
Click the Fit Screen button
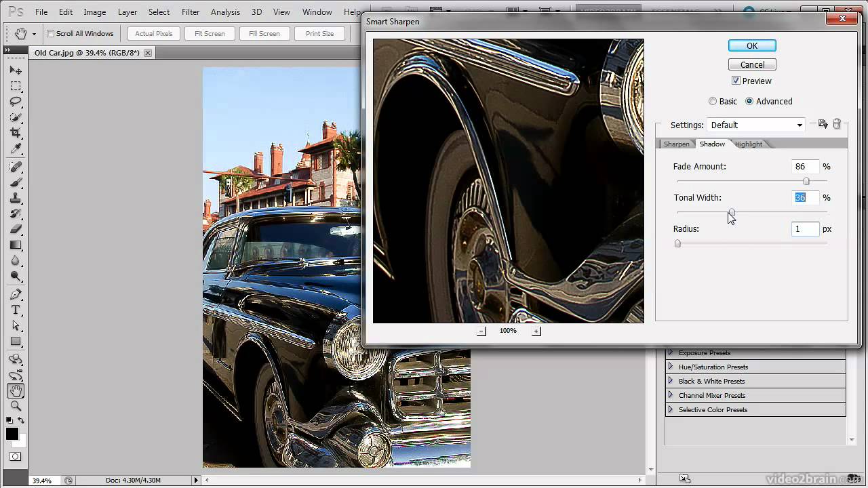point(210,33)
